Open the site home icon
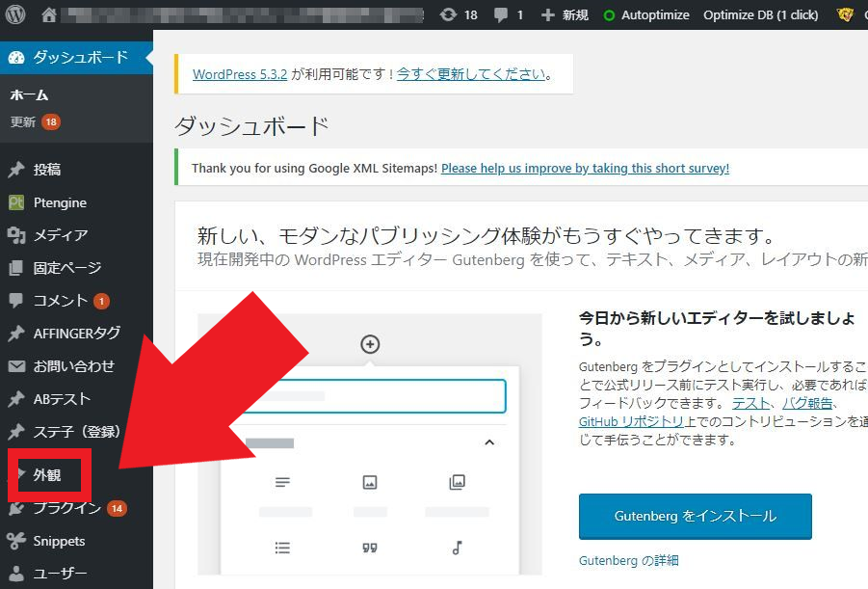The width and height of the screenshot is (868, 589). point(49,15)
